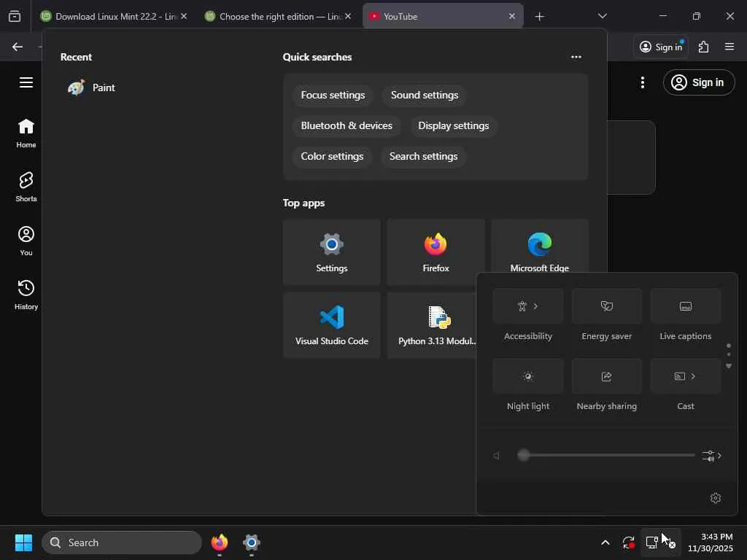The width and height of the screenshot is (747, 560).
Task: Open YouTube Shorts in sidebar
Action: [26, 187]
